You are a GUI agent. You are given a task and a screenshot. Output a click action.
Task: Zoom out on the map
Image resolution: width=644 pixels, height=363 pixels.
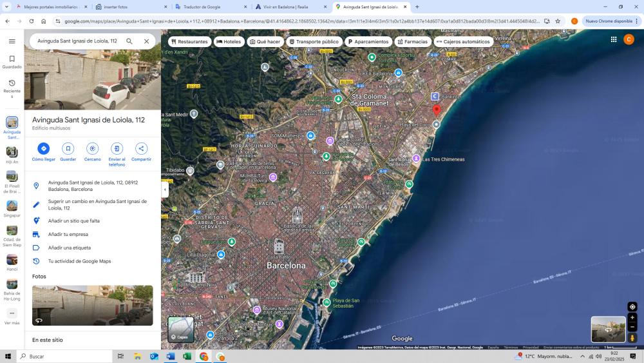pos(632,328)
